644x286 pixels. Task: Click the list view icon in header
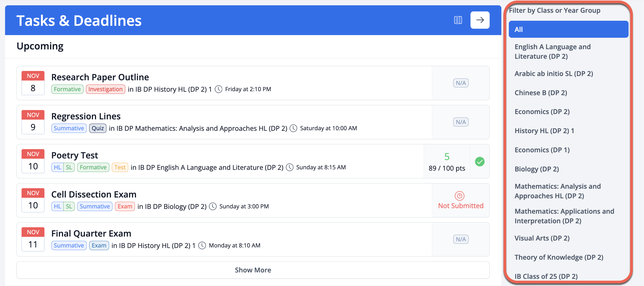pyautogui.click(x=458, y=20)
